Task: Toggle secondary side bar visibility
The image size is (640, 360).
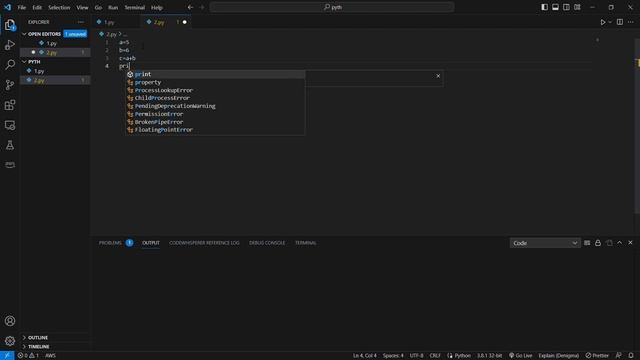Action: click(x=566, y=7)
